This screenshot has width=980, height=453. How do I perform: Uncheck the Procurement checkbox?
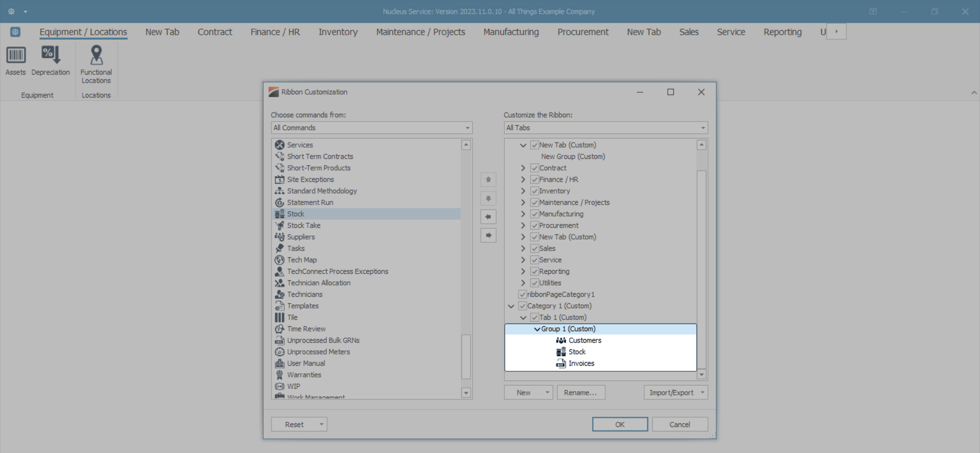534,225
